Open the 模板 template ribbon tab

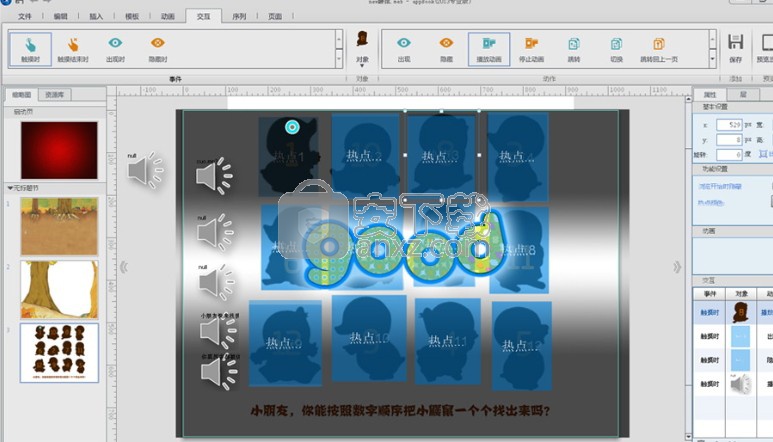(132, 16)
